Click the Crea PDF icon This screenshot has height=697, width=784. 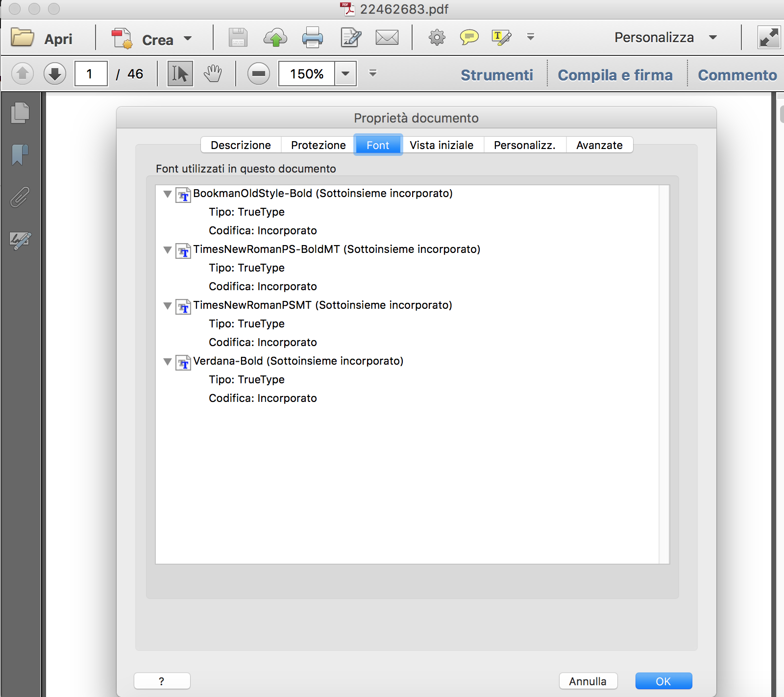coord(122,38)
